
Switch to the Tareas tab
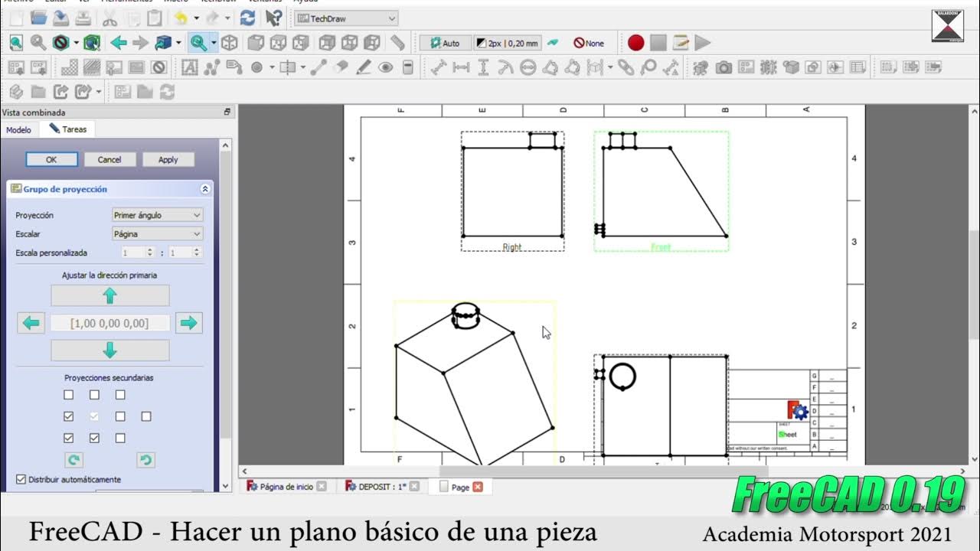point(68,129)
